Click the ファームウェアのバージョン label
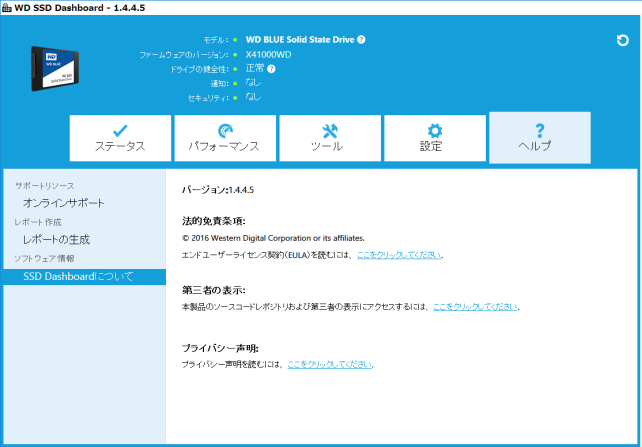 click(x=183, y=54)
